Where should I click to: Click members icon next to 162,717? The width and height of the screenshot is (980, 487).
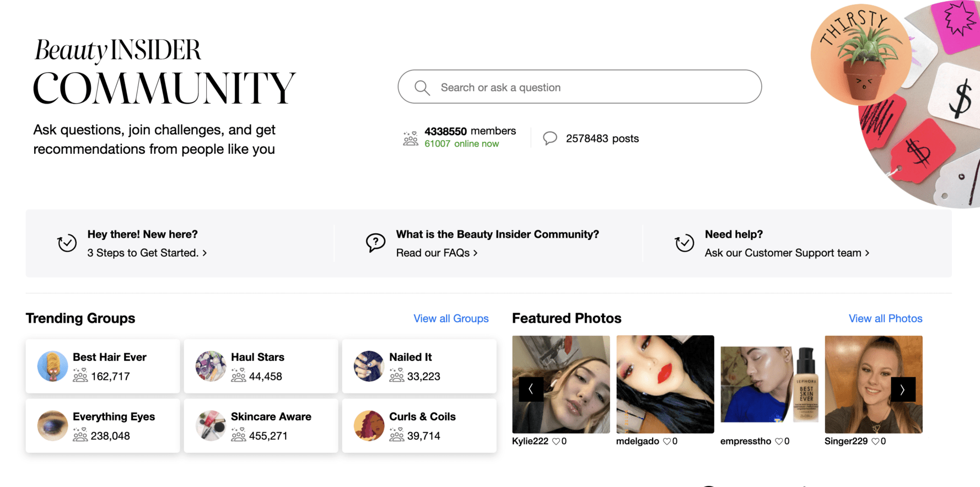(80, 376)
